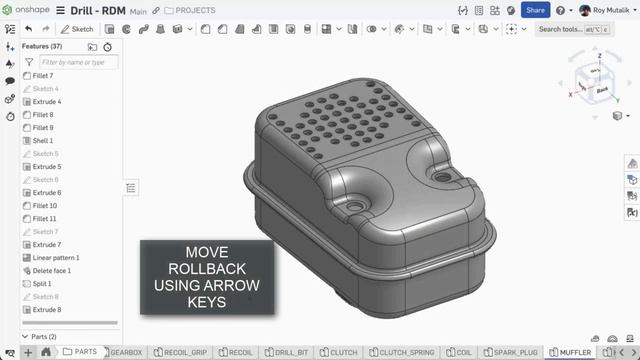Open the feature list toggle icon
This screenshot has height=360, width=640.
point(10,29)
